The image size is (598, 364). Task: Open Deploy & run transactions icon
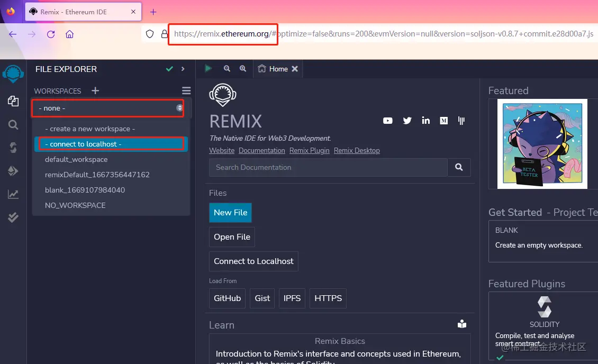[13, 171]
